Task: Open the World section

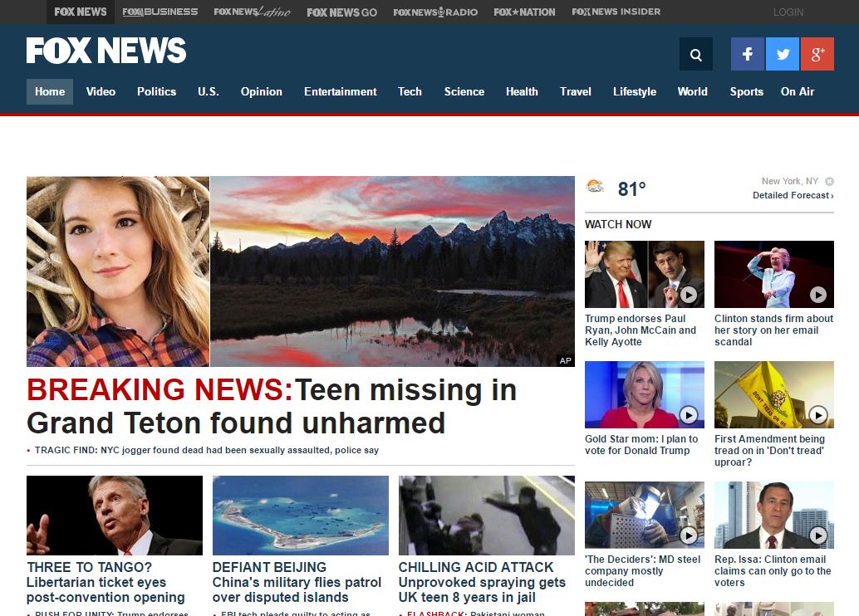Action: [x=693, y=91]
